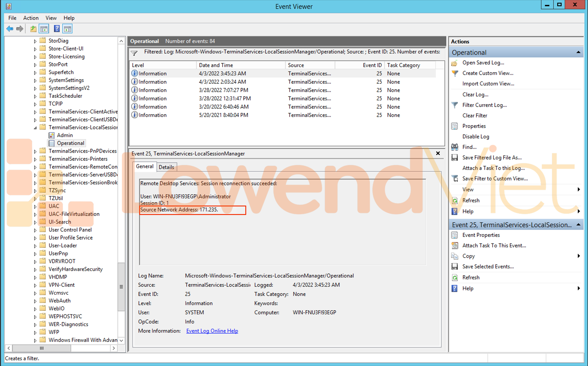Click the Up One Level folder icon

33,29
